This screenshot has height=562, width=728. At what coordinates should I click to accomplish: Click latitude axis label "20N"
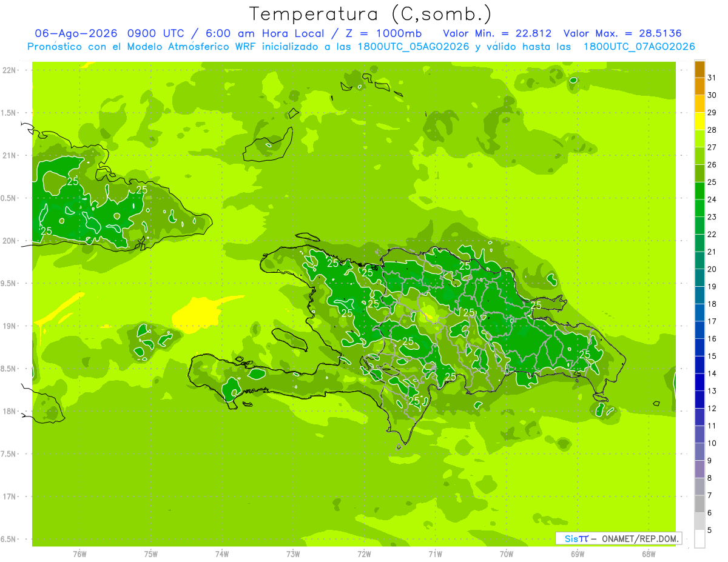click(x=10, y=241)
